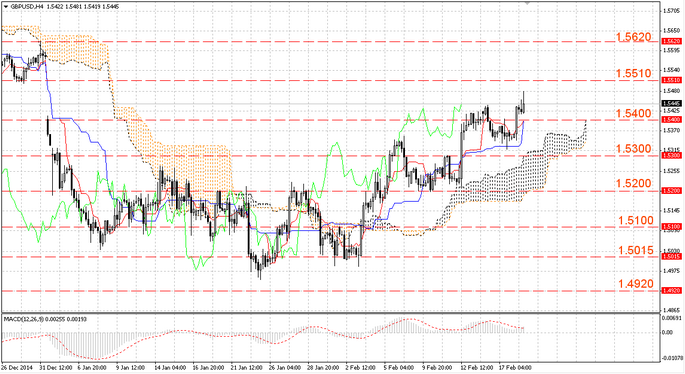Image resolution: width=685 pixels, height=374 pixels.
Task: Click the 1.4975 value on price axis
Action: click(671, 271)
